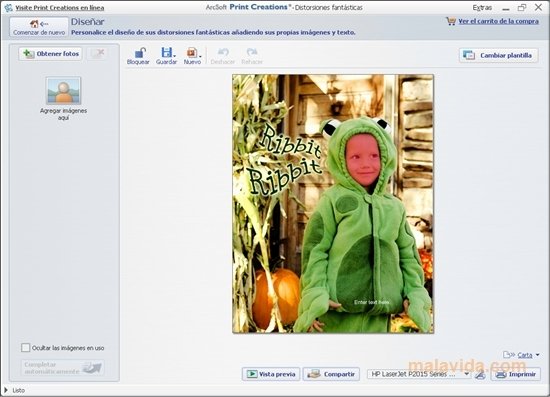The width and height of the screenshot is (550, 397).
Task: Select the Bloquear lock tool
Action: click(138, 56)
